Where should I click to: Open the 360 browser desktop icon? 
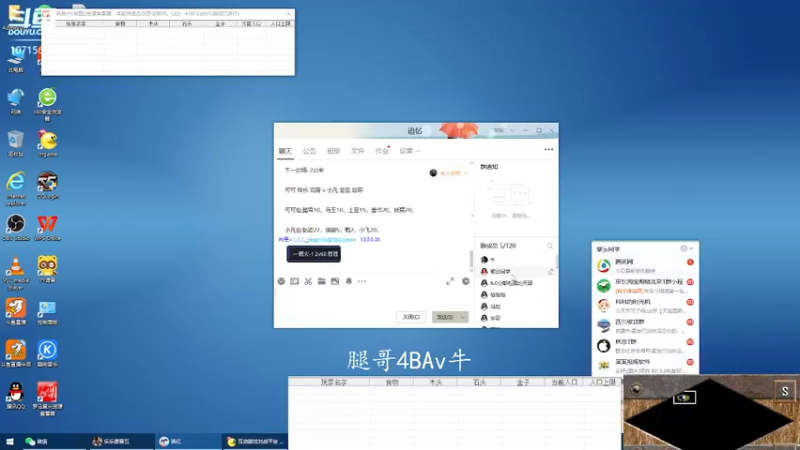(47, 104)
